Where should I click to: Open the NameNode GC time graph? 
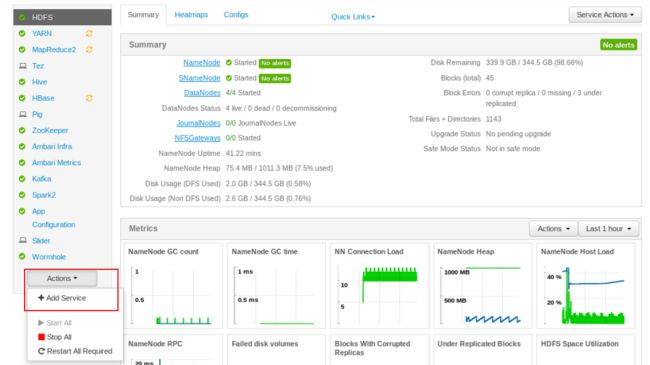click(x=276, y=286)
